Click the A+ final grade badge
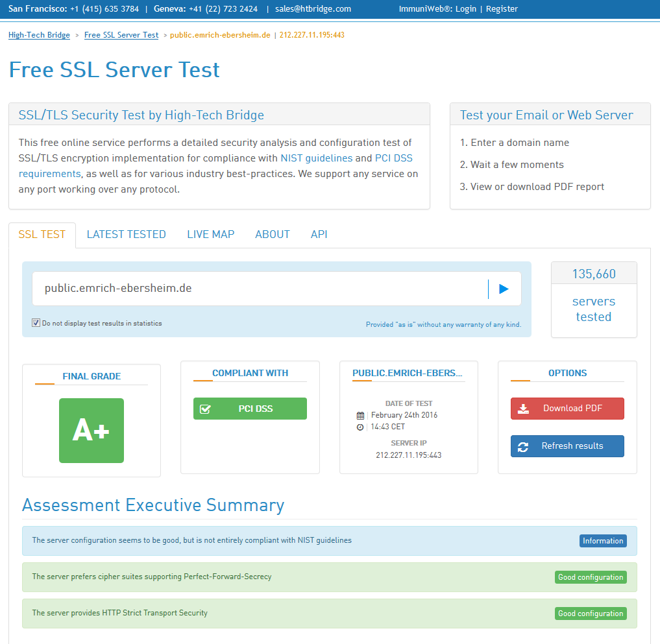This screenshot has height=644, width=660. (92, 431)
